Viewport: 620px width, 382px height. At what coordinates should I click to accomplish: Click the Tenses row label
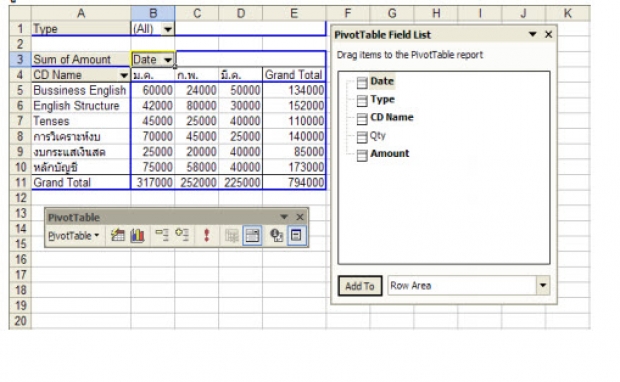(81, 121)
